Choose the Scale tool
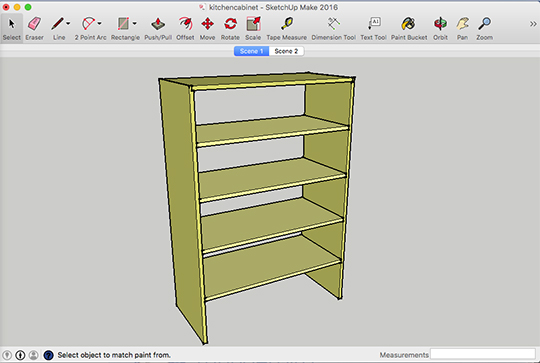Viewport: 540px width, 363px height. click(253, 28)
